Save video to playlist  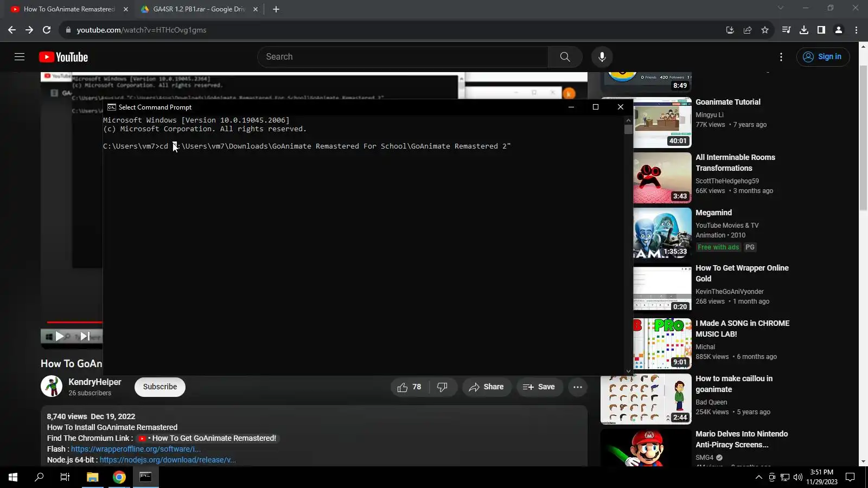pyautogui.click(x=539, y=387)
